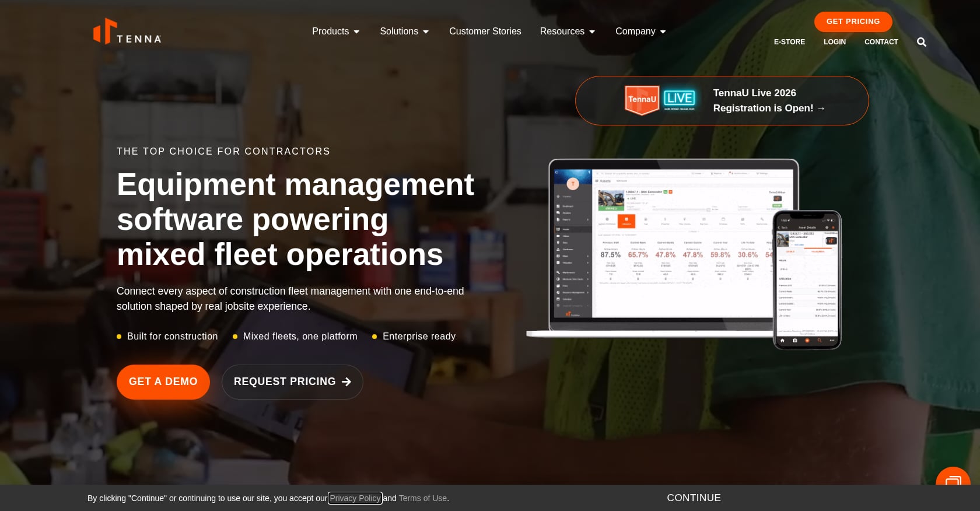Go to the E-STORE link
This screenshot has height=511, width=980.
[x=789, y=42]
